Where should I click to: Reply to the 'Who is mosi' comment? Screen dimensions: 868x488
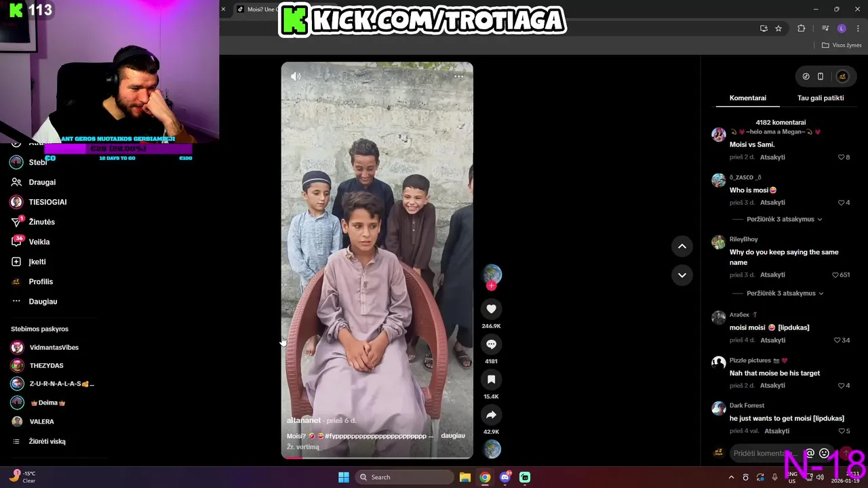(x=772, y=203)
